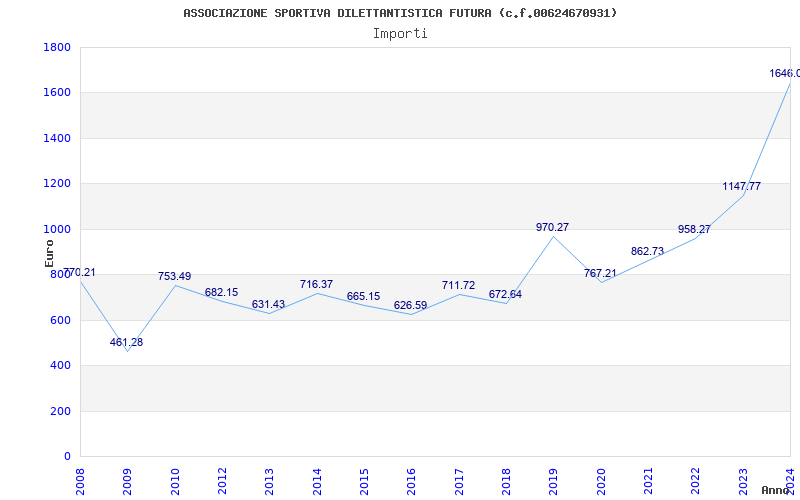The height and width of the screenshot is (500, 800).
Task: Select the 665.15 data label
Action: coord(363,296)
